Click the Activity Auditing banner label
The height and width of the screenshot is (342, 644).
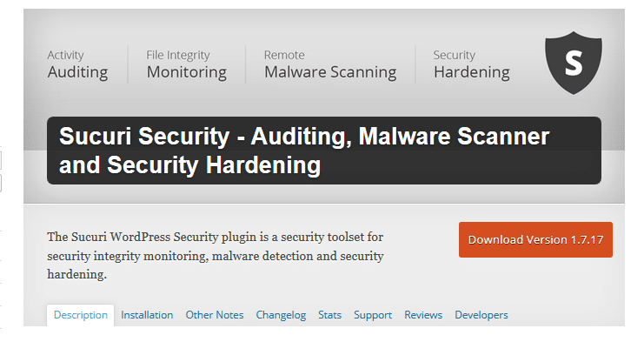pyautogui.click(x=77, y=64)
